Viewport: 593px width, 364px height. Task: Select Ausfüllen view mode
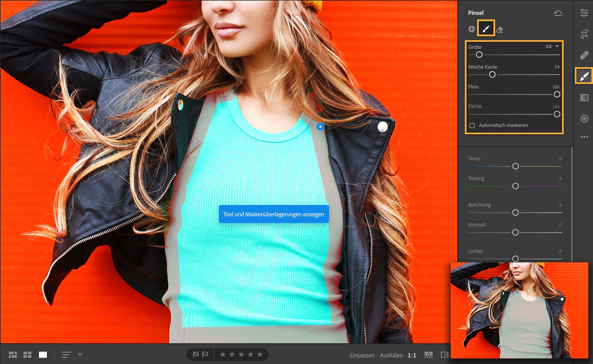391,355
